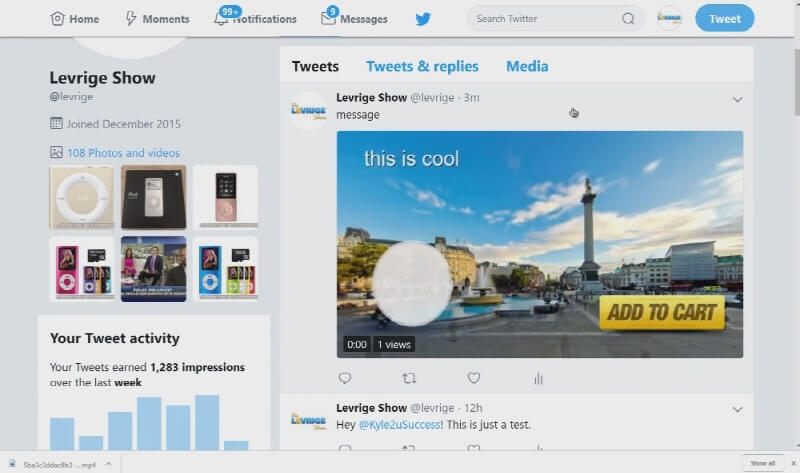
Task: Click the Twitter bird logo
Action: tap(423, 19)
